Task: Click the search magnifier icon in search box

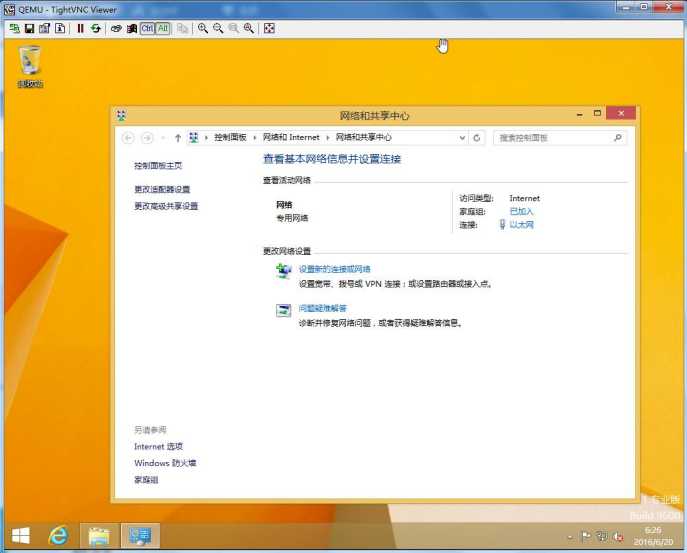Action: click(618, 138)
